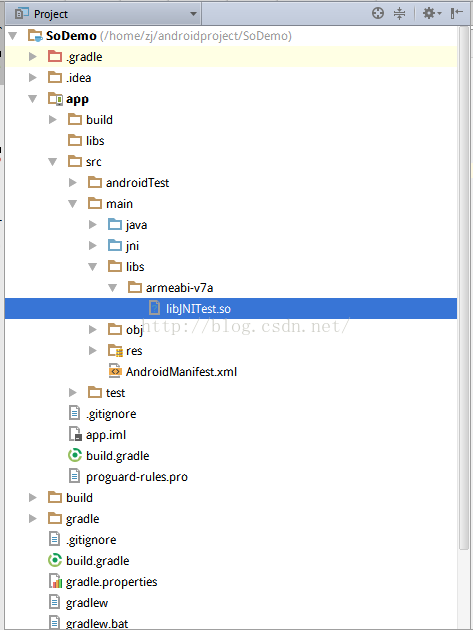Select the armeabi-v7a folder name
473x630 pixels.
tap(179, 288)
